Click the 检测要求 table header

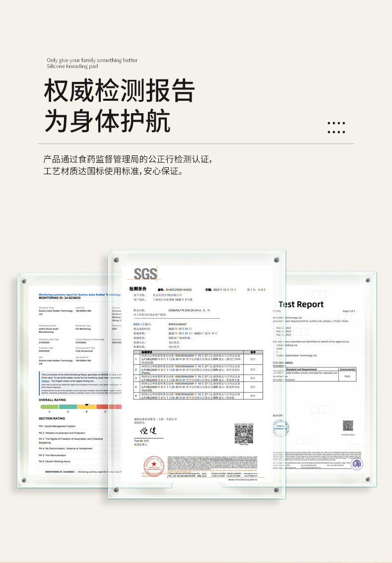click(147, 352)
